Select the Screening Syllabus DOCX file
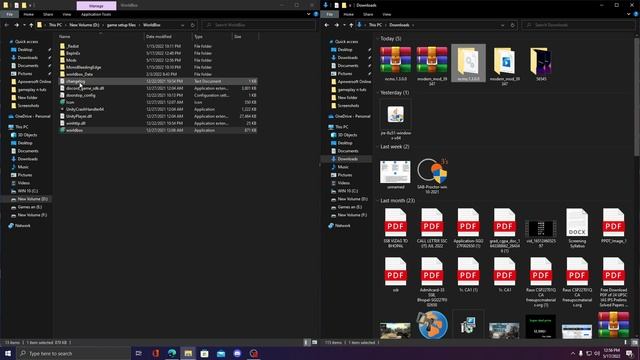The image size is (640, 360). click(x=577, y=228)
